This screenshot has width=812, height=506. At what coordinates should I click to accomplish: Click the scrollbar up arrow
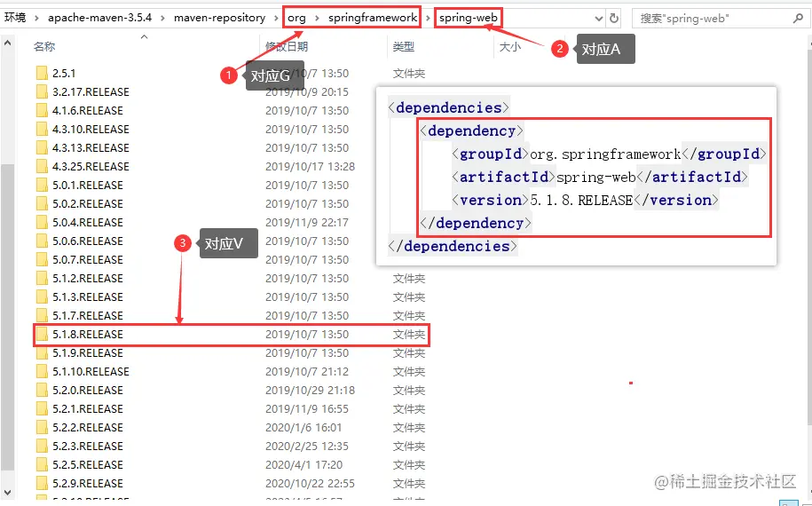coord(7,43)
